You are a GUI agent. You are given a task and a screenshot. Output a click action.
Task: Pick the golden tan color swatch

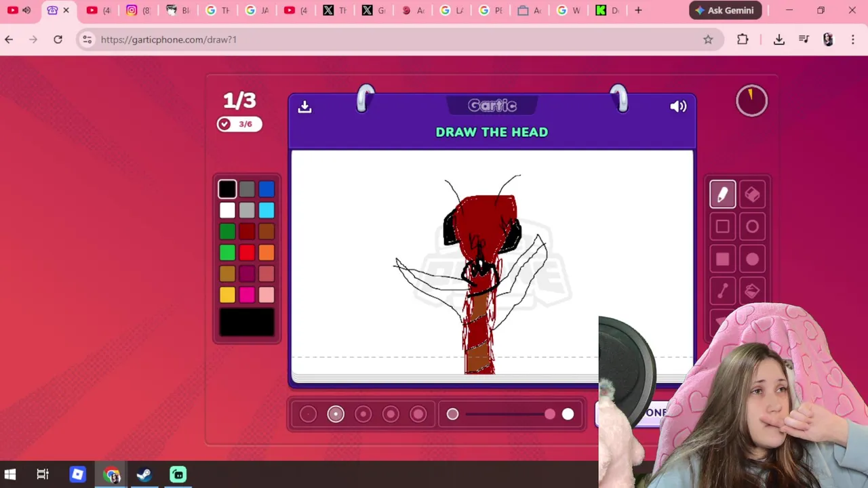(x=227, y=274)
